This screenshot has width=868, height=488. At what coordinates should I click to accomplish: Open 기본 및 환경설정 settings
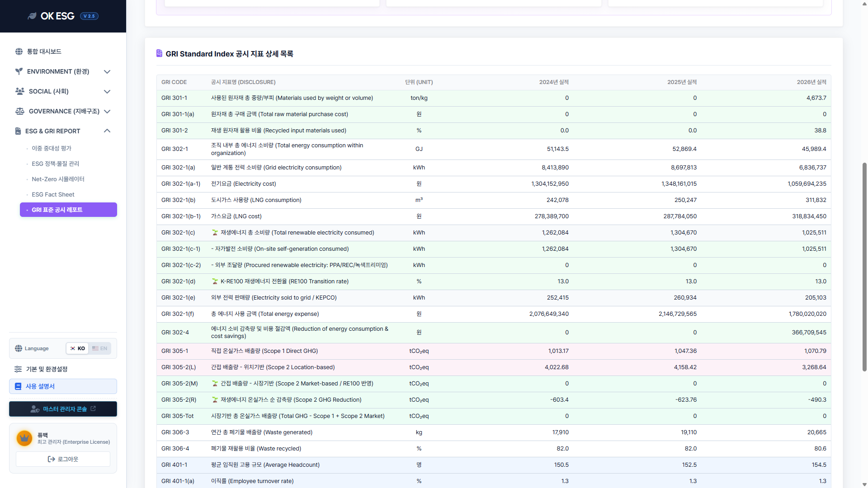tap(63, 369)
